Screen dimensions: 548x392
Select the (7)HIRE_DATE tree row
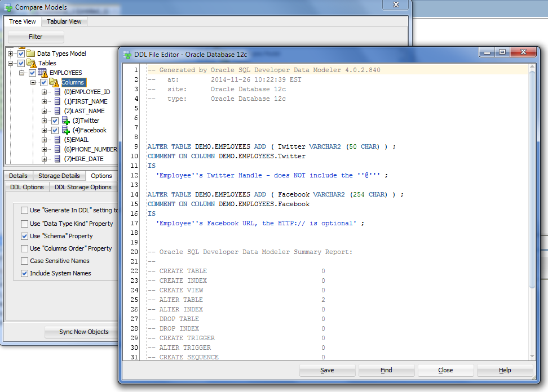pos(83,159)
